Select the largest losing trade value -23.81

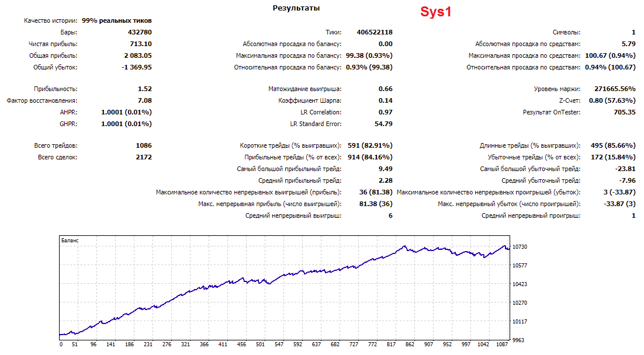[625, 169]
